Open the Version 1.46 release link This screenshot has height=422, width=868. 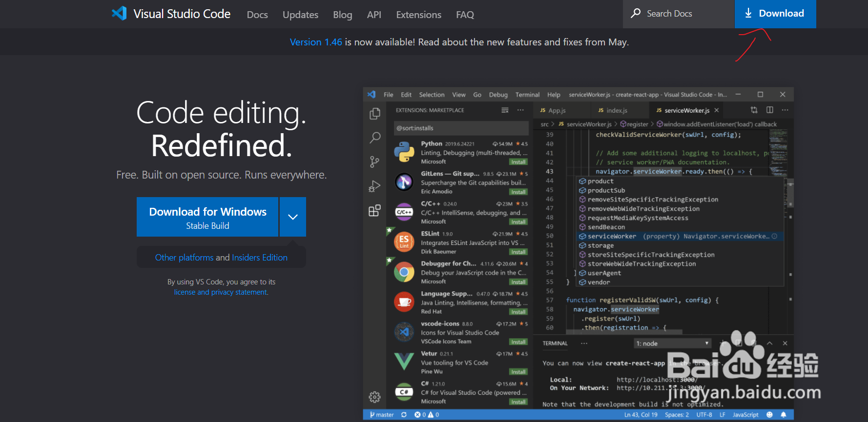pos(316,42)
